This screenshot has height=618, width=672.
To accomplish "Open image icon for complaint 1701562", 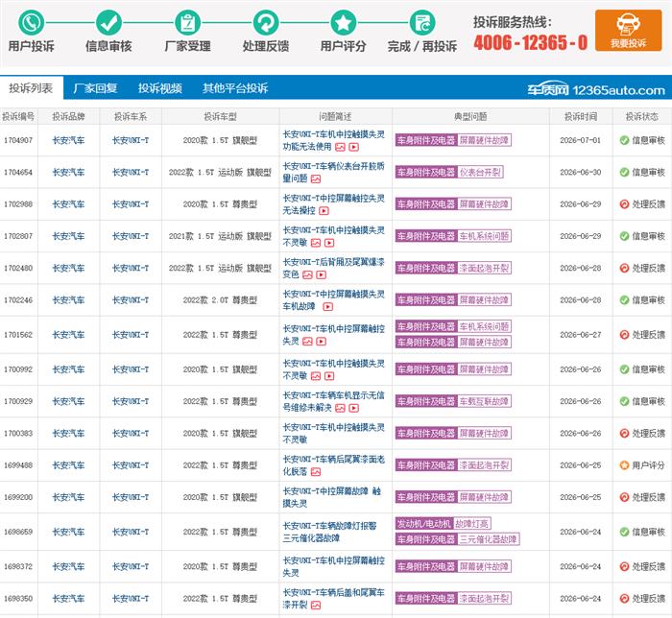I will tap(307, 342).
